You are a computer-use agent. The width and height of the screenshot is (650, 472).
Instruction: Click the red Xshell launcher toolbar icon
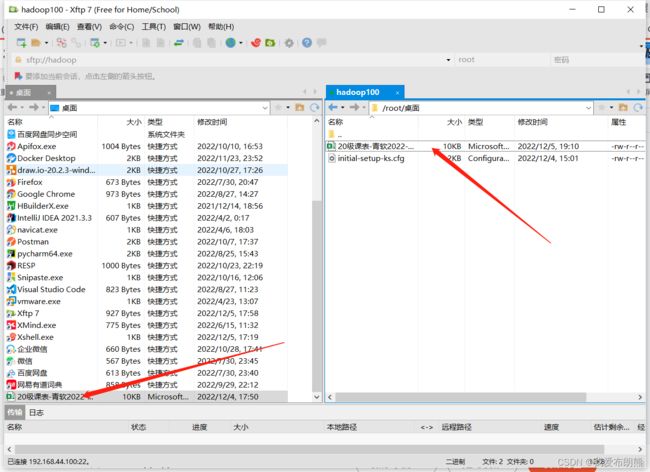(256, 43)
